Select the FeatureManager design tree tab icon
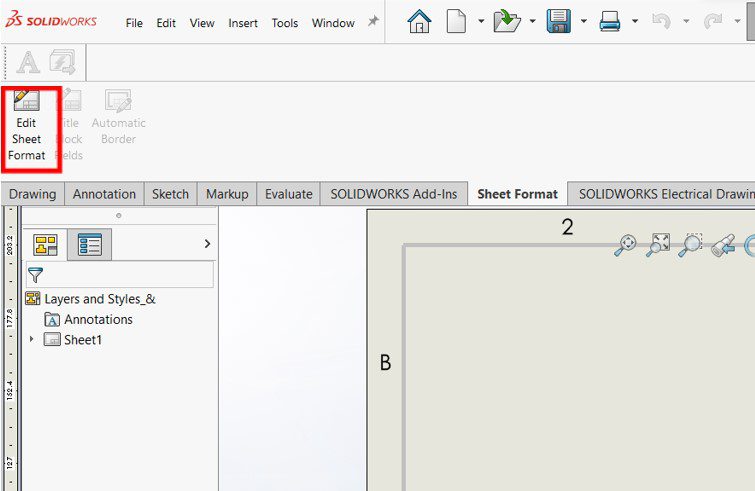The width and height of the screenshot is (755, 491). pyautogui.click(x=46, y=245)
